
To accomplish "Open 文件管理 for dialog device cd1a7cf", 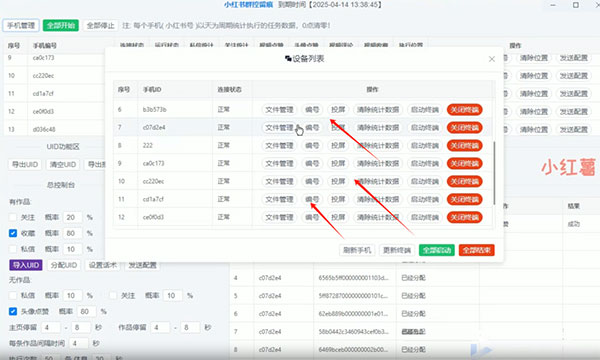I will tap(279, 200).
